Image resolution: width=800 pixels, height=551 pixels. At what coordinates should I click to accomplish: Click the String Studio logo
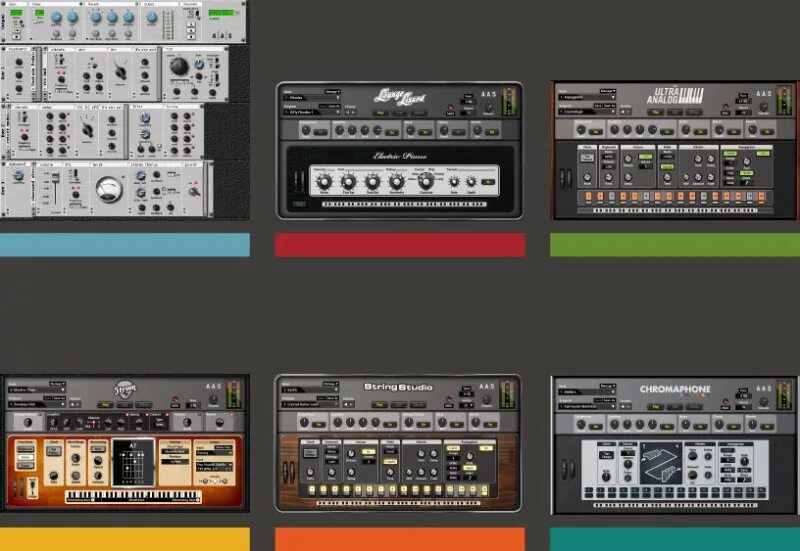(x=398, y=387)
